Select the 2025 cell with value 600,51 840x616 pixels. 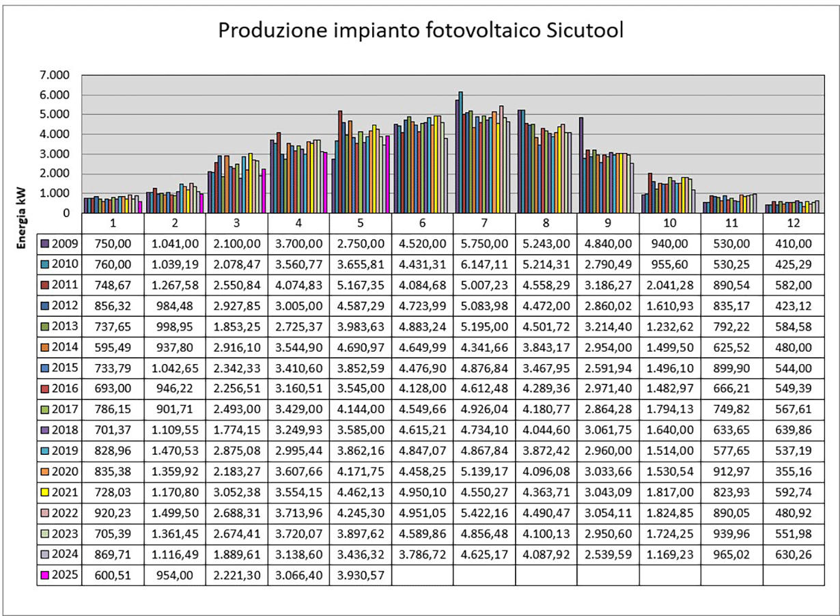(113, 576)
